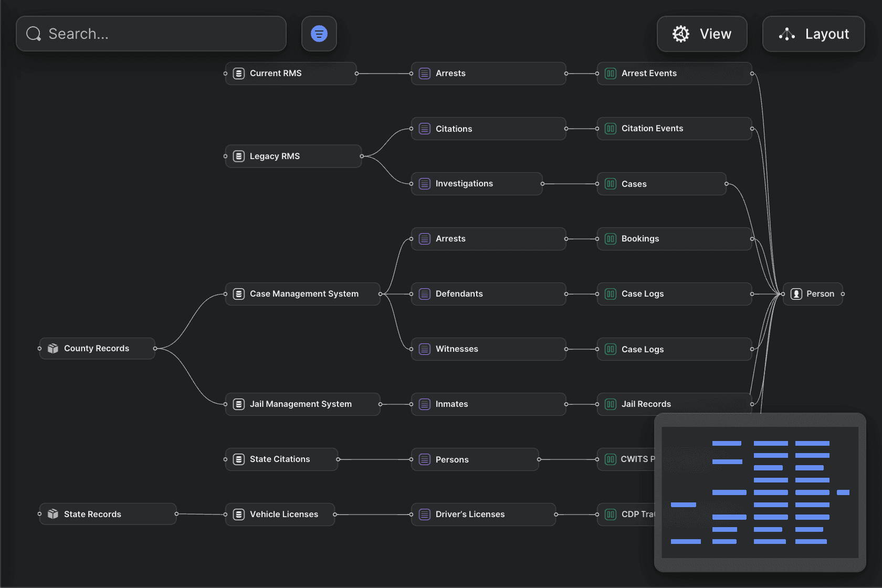Click the Current RMS database icon

coord(239,73)
